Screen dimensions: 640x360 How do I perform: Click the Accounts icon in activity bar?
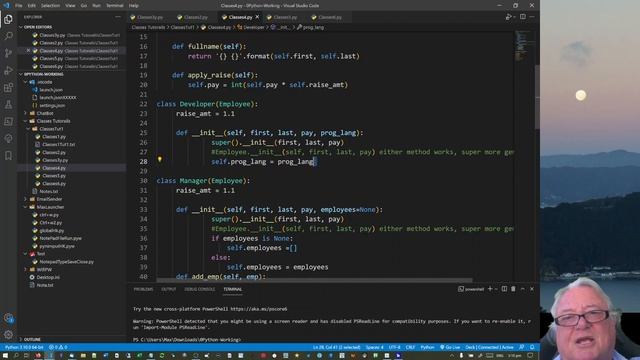click(8, 318)
